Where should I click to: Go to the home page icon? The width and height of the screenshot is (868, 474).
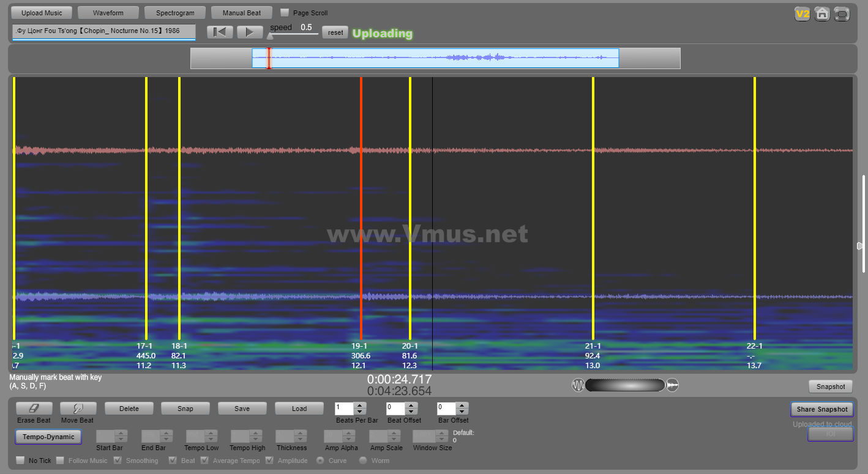click(822, 13)
